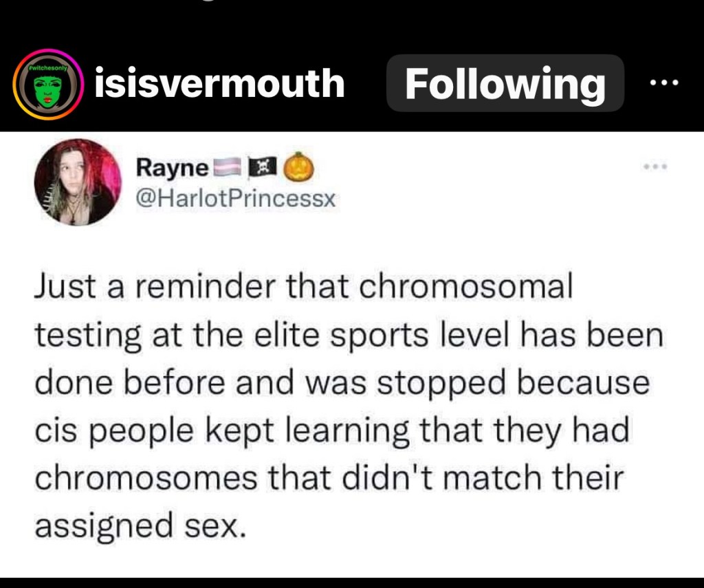Open the @HarlotPrincessx handle
This screenshot has width=704, height=588.
[x=236, y=198]
